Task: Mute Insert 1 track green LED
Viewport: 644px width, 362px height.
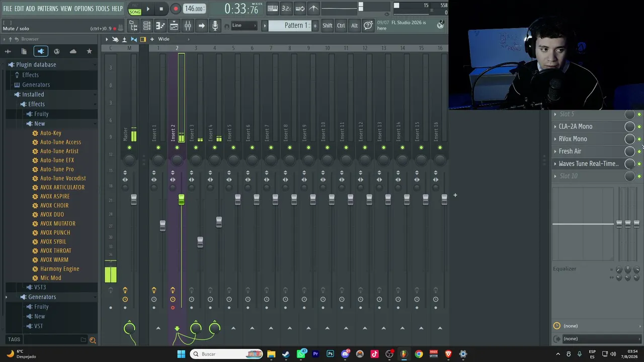Action: pos(158,147)
